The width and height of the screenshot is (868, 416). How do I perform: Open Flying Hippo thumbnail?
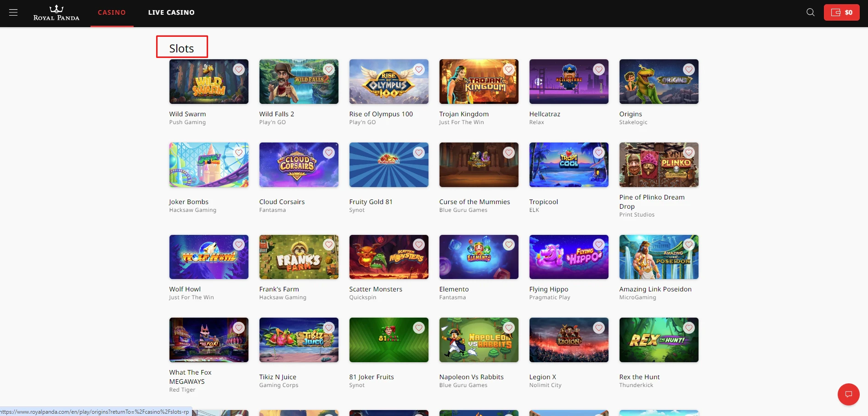point(569,257)
